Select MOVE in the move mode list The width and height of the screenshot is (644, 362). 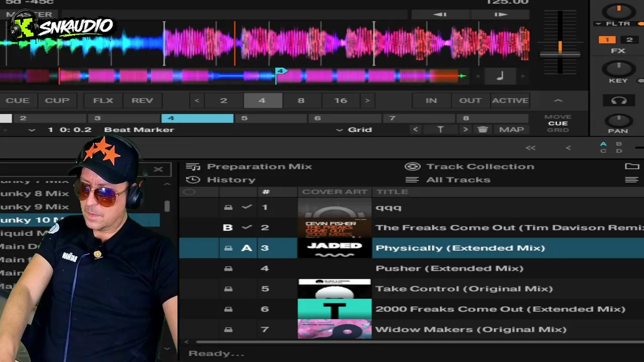(558, 117)
